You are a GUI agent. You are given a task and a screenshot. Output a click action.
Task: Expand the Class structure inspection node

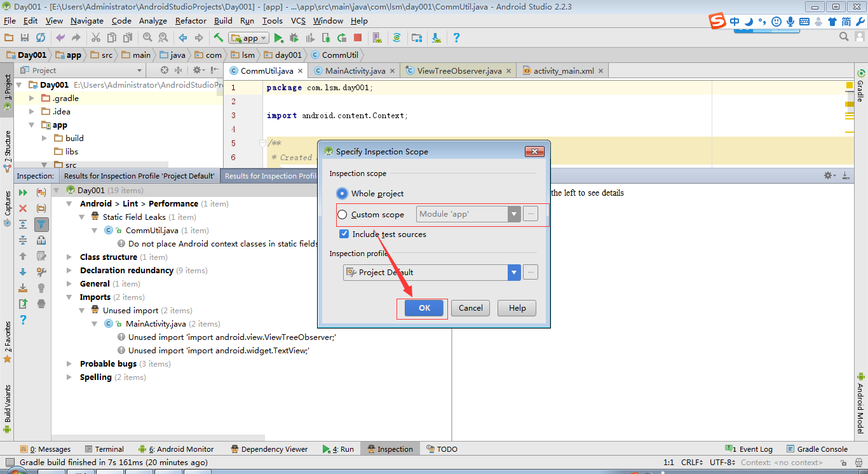pyautogui.click(x=69, y=257)
